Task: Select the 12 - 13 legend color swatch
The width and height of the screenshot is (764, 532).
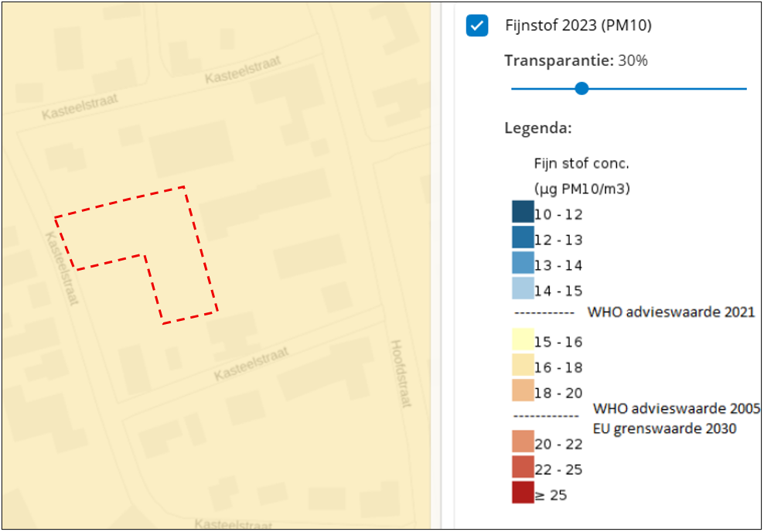Action: coord(523,237)
